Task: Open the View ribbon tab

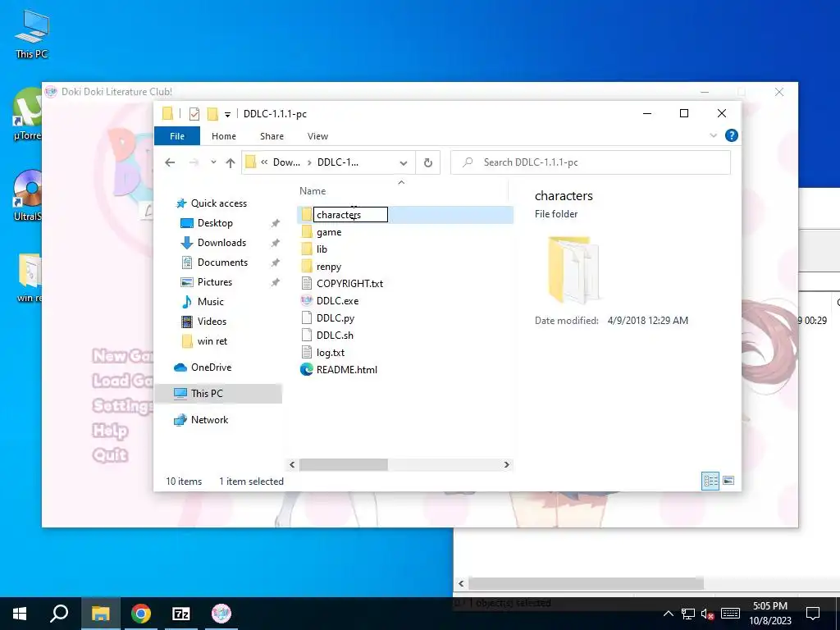Action: [317, 136]
